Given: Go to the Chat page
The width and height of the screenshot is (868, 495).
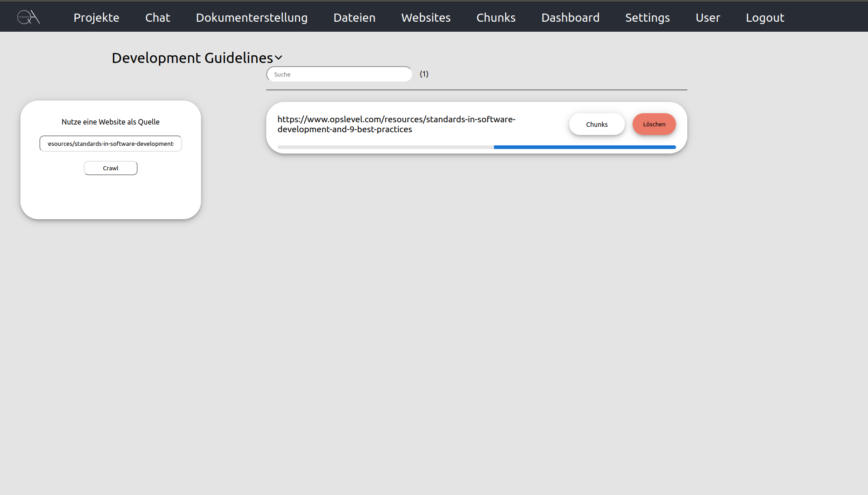Looking at the screenshot, I should [158, 18].
